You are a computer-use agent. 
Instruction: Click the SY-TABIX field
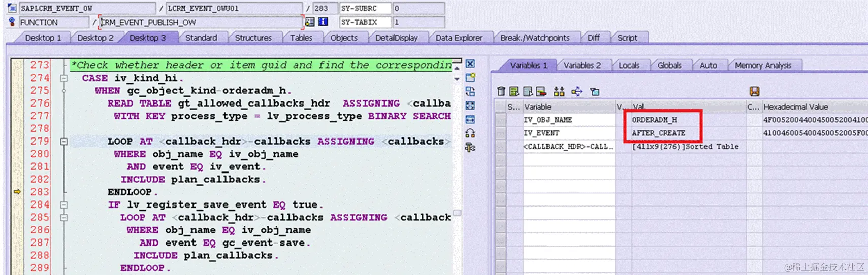pyautogui.click(x=366, y=22)
